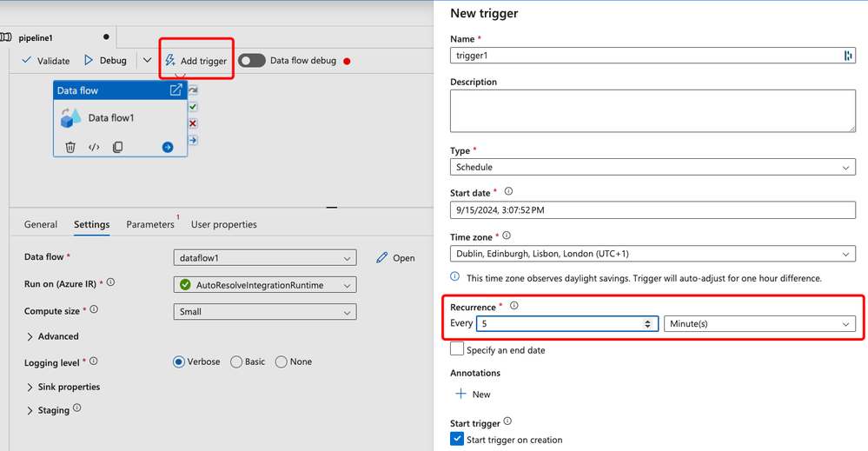The height and width of the screenshot is (451, 868).
Task: Click the blue arrow add-output icon on Data flow1
Action: (x=168, y=147)
